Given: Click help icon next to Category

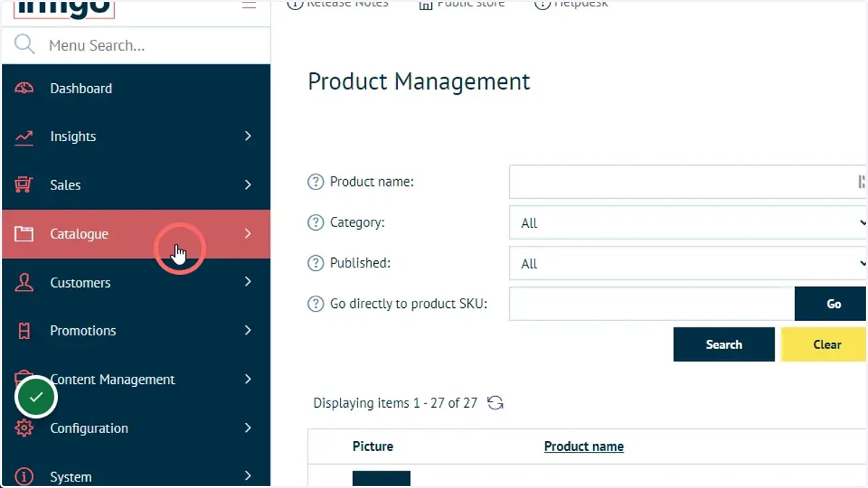Looking at the screenshot, I should tap(315, 223).
